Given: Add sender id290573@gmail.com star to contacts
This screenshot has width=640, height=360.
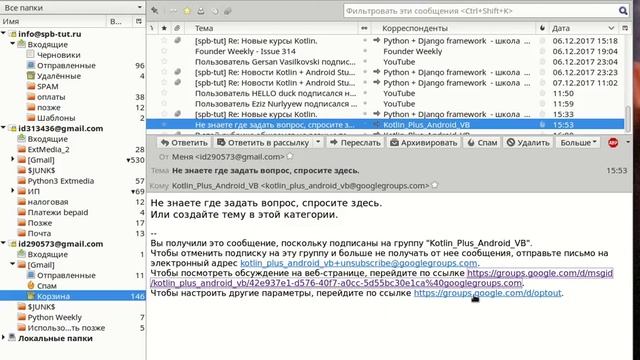Looking at the screenshot, I should pos(290,156).
